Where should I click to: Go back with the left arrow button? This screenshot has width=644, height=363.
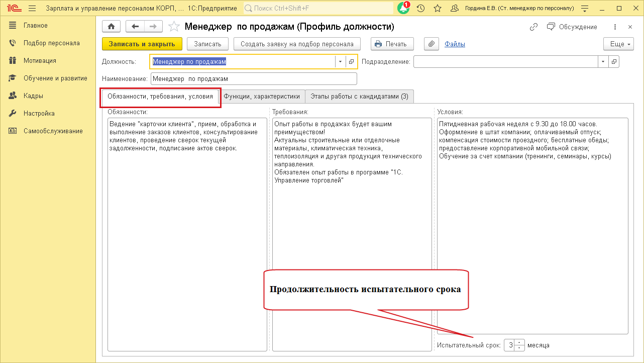pos(135,27)
